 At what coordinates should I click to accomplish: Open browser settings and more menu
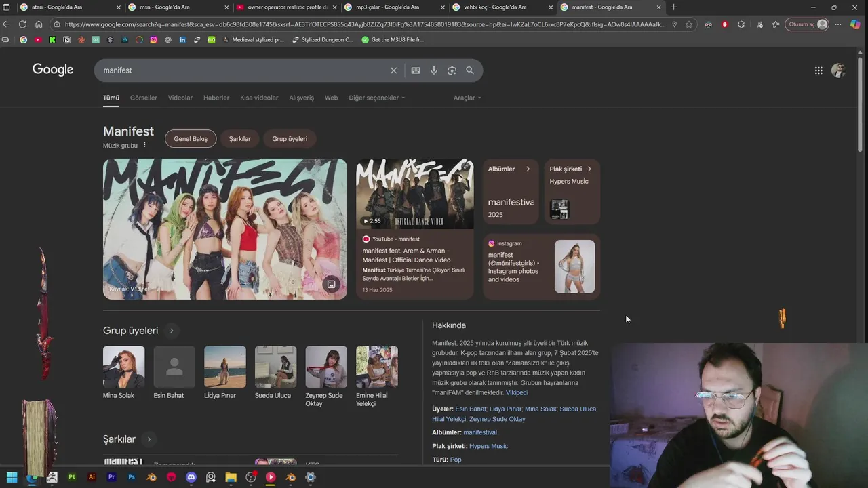pyautogui.click(x=838, y=24)
